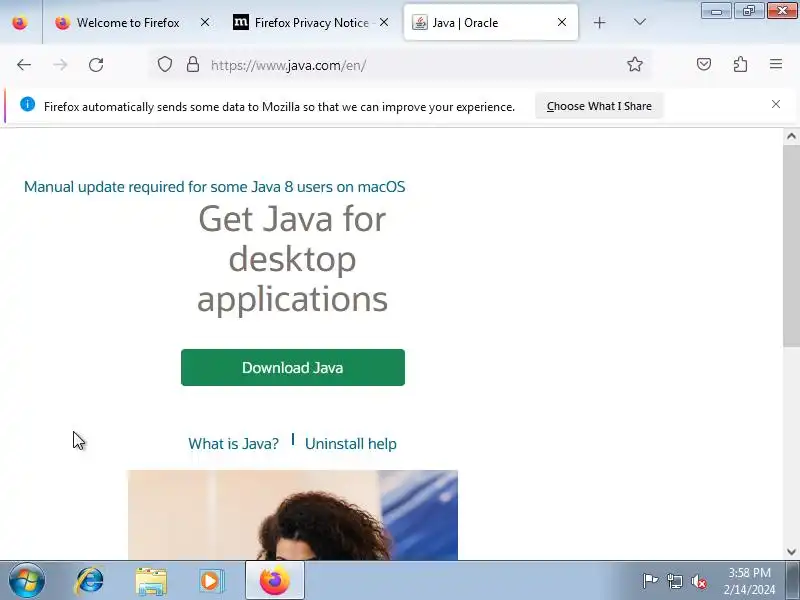This screenshot has width=800, height=600.
Task: Open the Uninstall help link
Action: point(351,444)
